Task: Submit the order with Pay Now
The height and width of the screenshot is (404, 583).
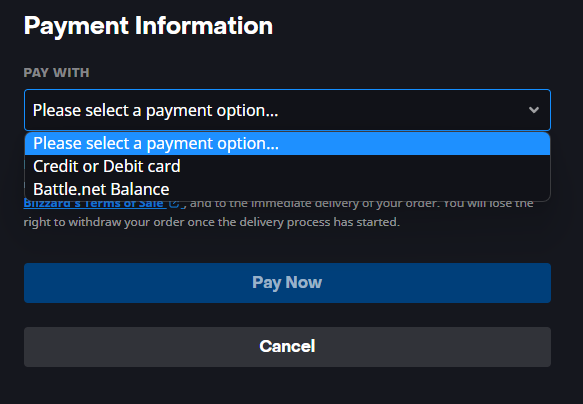Action: click(287, 283)
